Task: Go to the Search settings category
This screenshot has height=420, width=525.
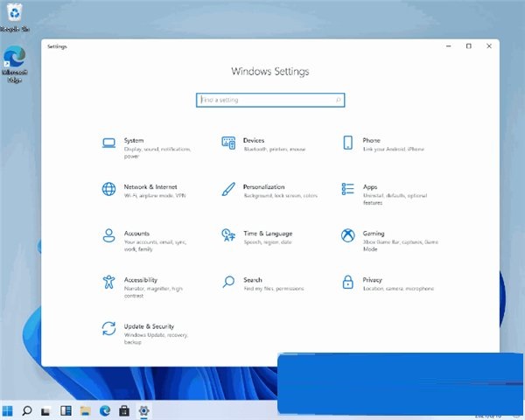Action: [253, 280]
